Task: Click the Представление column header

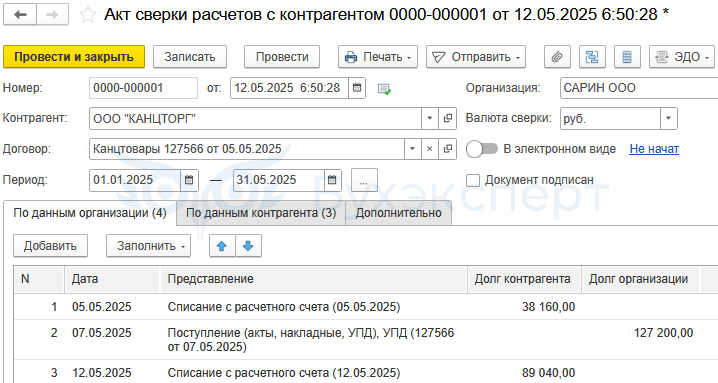Action: point(314,279)
